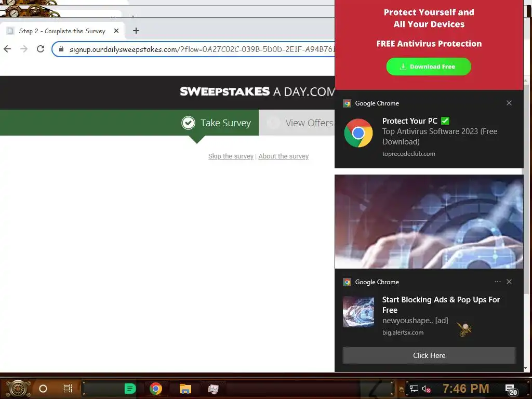Viewport: 532px width, 399px height.
Task: Open Task View on the taskbar
Action: click(x=68, y=389)
